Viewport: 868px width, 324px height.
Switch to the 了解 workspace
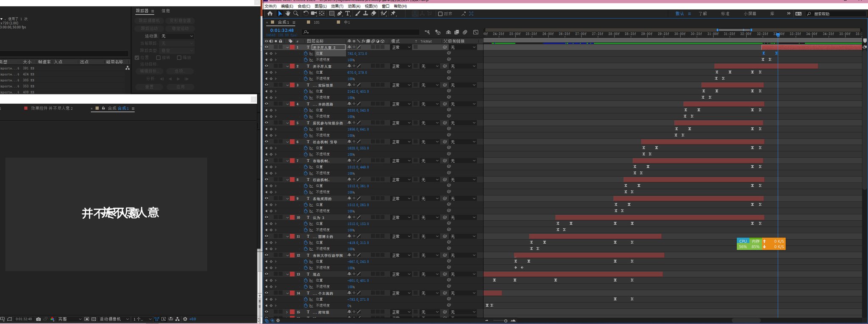(x=703, y=14)
